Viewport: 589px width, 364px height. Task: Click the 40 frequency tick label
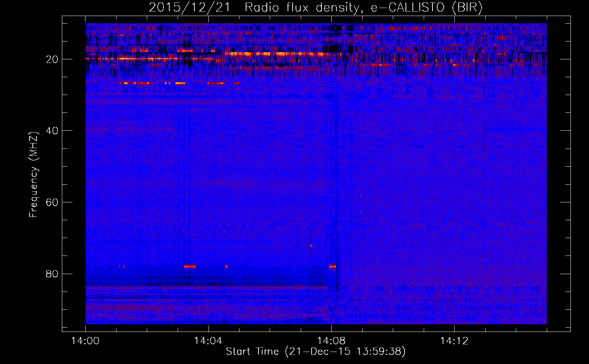tap(52, 131)
